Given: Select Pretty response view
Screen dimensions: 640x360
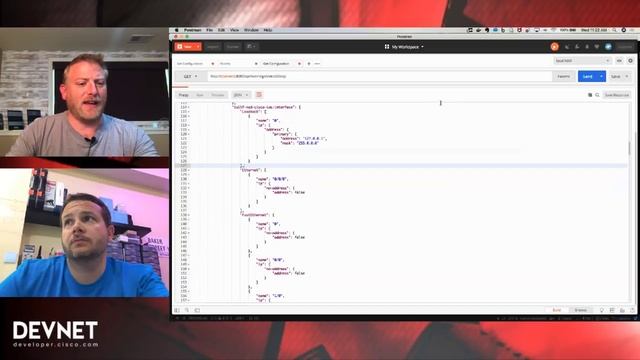Looking at the screenshot, I should coord(184,95).
